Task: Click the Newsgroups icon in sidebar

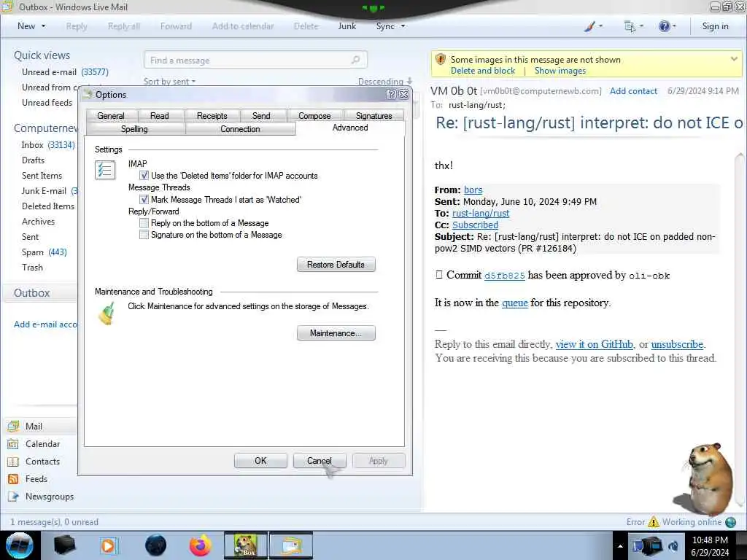Action: (13, 497)
